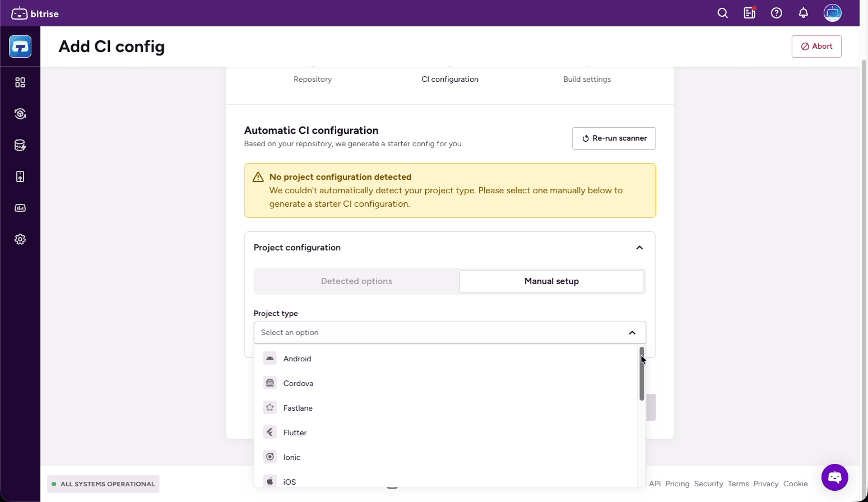Open the notifications bell
Viewport: 868px width, 502px height.
pyautogui.click(x=804, y=13)
